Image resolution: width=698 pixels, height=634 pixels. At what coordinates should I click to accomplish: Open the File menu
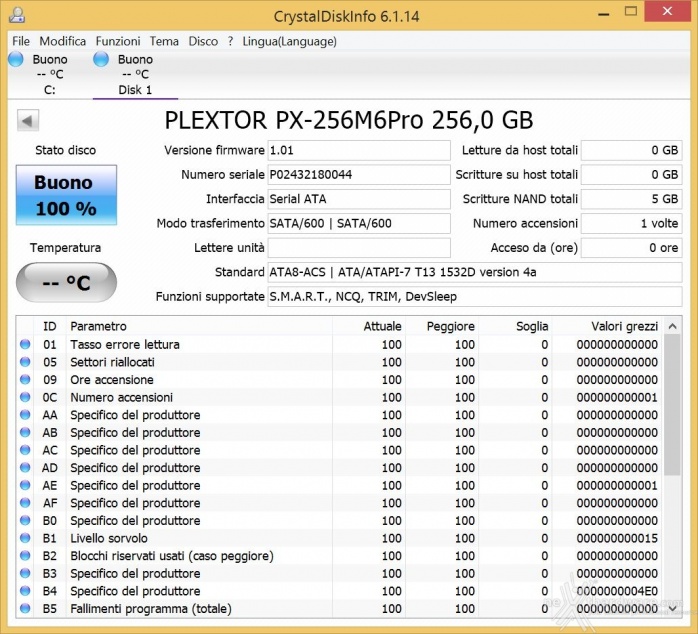pyautogui.click(x=21, y=41)
